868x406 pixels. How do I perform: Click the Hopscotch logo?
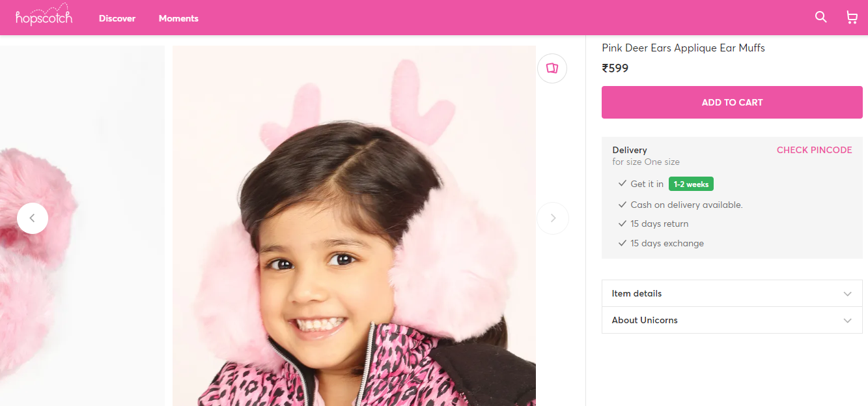point(44,17)
